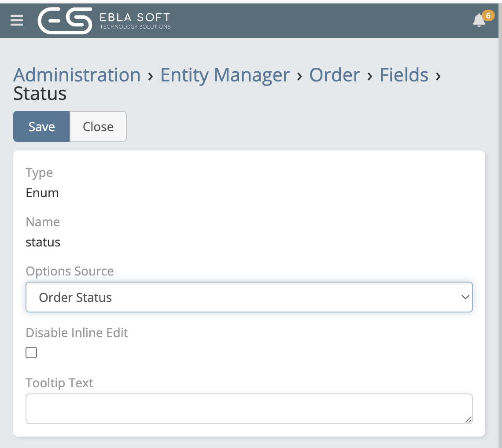502x448 pixels.
Task: Enable the Disable Inline Edit checkbox
Action: pyautogui.click(x=31, y=353)
